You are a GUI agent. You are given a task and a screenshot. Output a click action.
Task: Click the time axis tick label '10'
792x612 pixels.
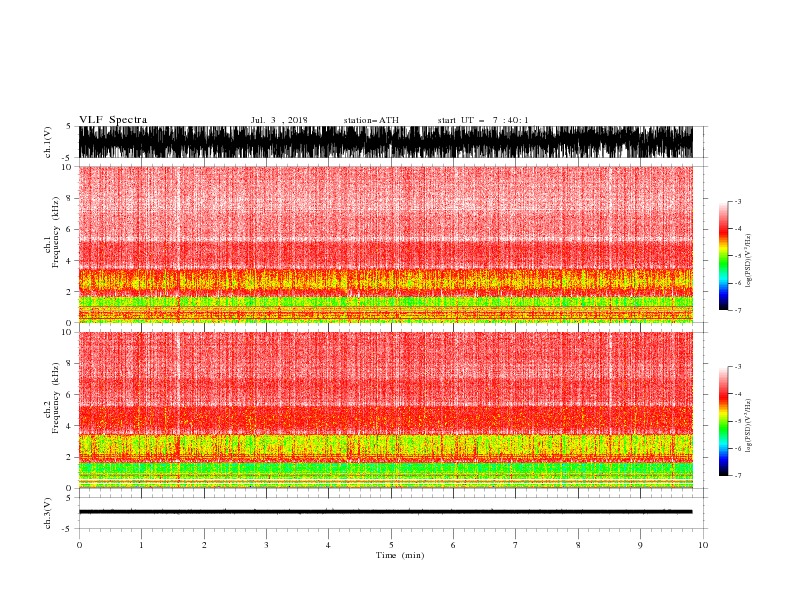pos(703,545)
